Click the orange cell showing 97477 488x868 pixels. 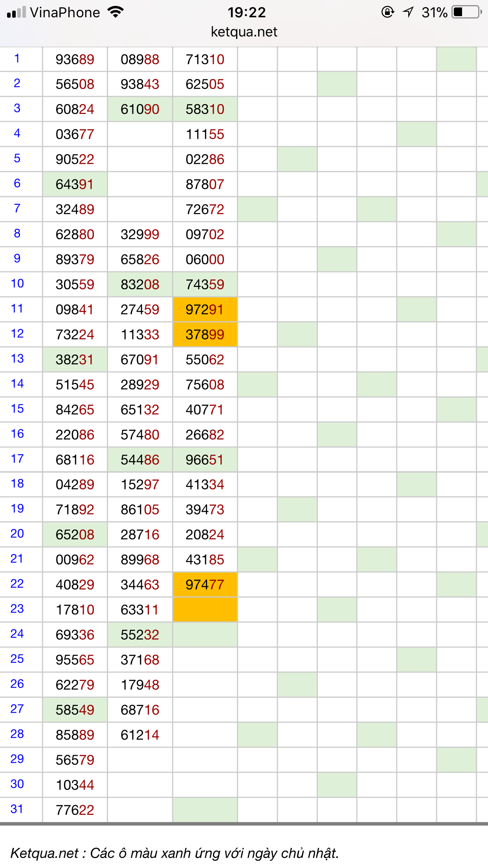[205, 585]
